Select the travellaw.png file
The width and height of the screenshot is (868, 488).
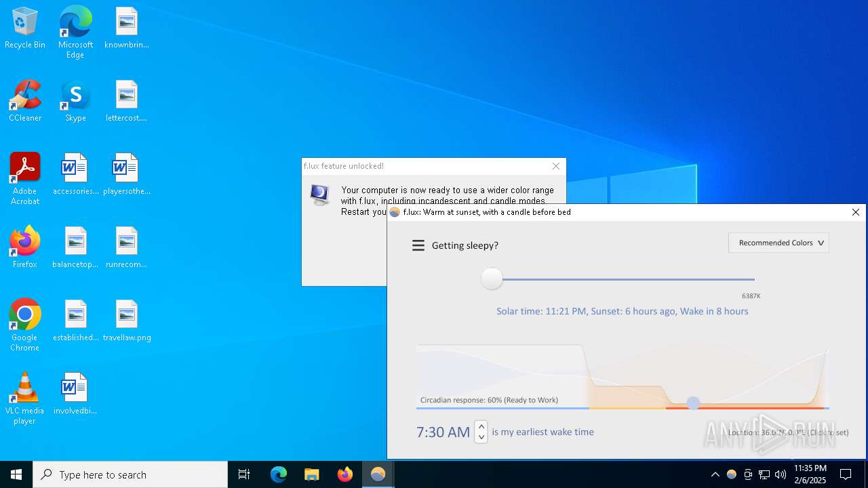point(126,321)
